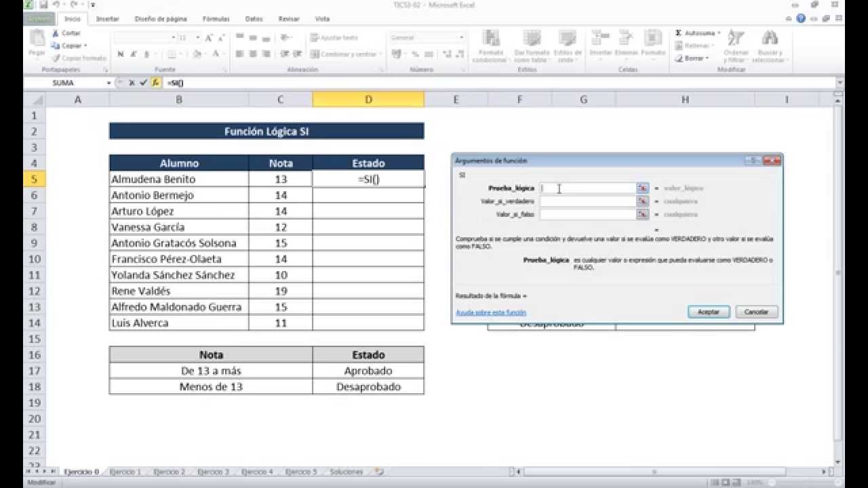The height and width of the screenshot is (488, 868).
Task: Click cell with Almudena Benito
Action: click(x=179, y=179)
